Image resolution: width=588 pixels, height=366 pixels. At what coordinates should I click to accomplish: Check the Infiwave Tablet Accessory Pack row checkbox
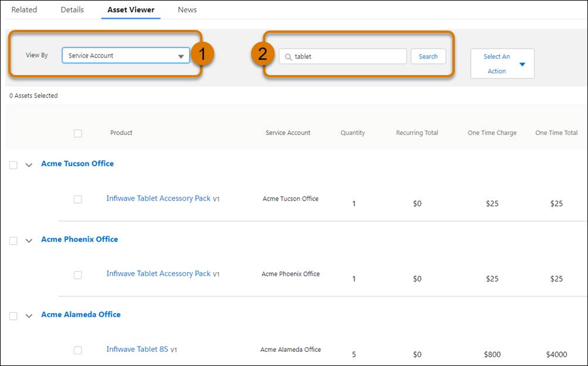click(78, 198)
